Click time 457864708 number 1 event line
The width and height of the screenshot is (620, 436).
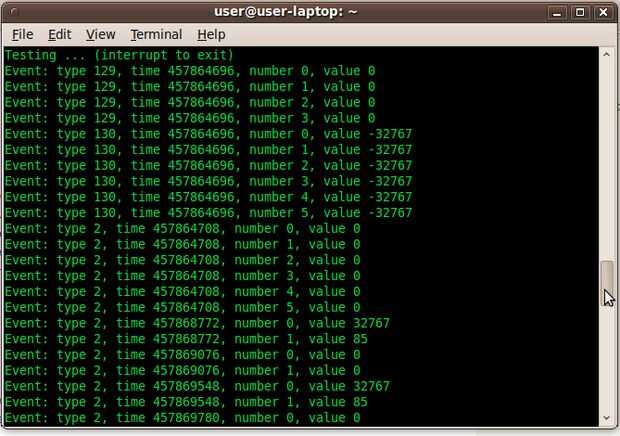coord(183,245)
